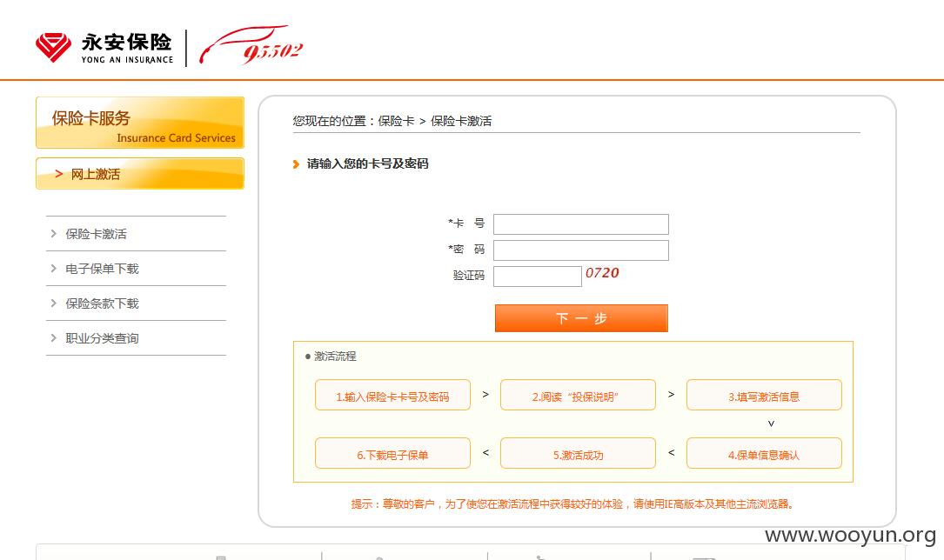Click the orange arrow before 请输入您的卡号及密码
Viewport: 944px width, 560px height.
click(x=296, y=164)
